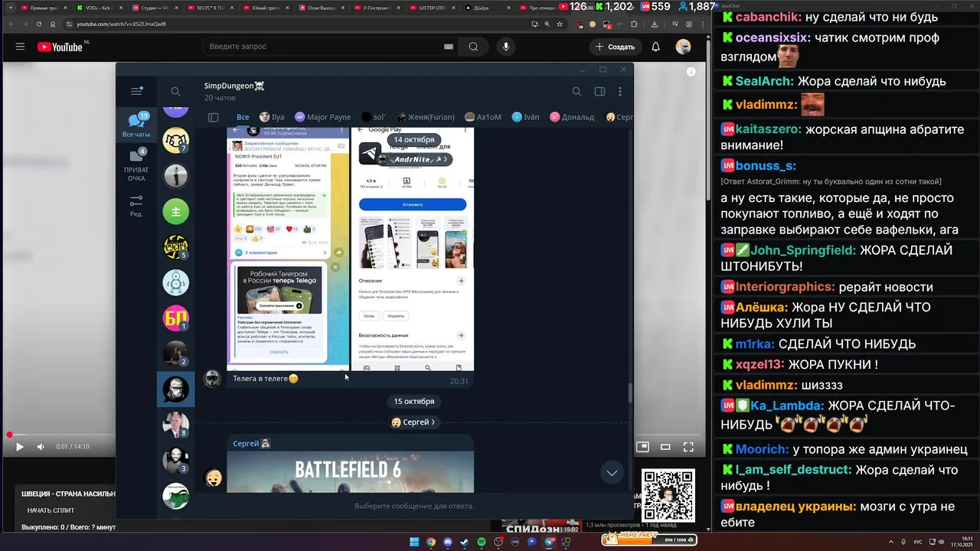Click the YouTube search magnifier button
The width and height of the screenshot is (980, 551).
coord(473,47)
